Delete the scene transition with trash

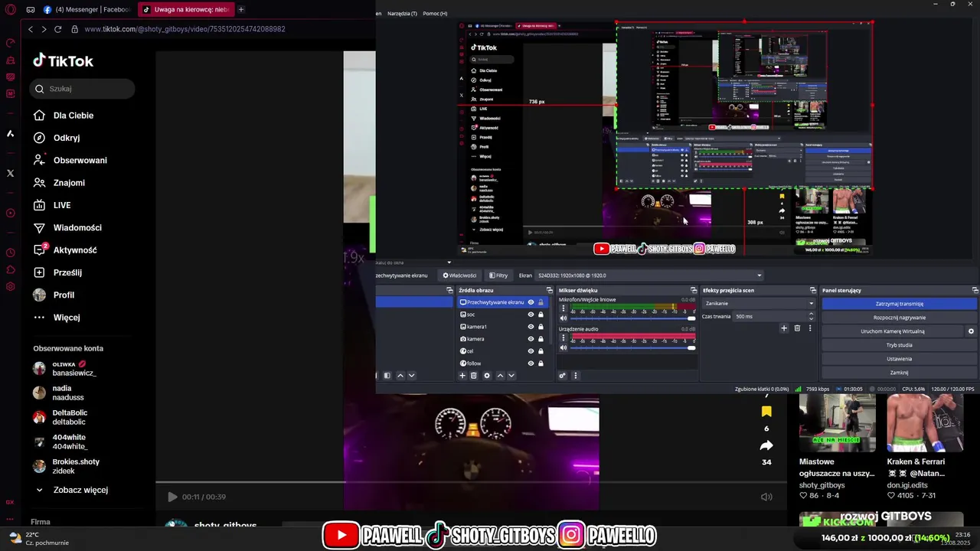pyautogui.click(x=797, y=328)
